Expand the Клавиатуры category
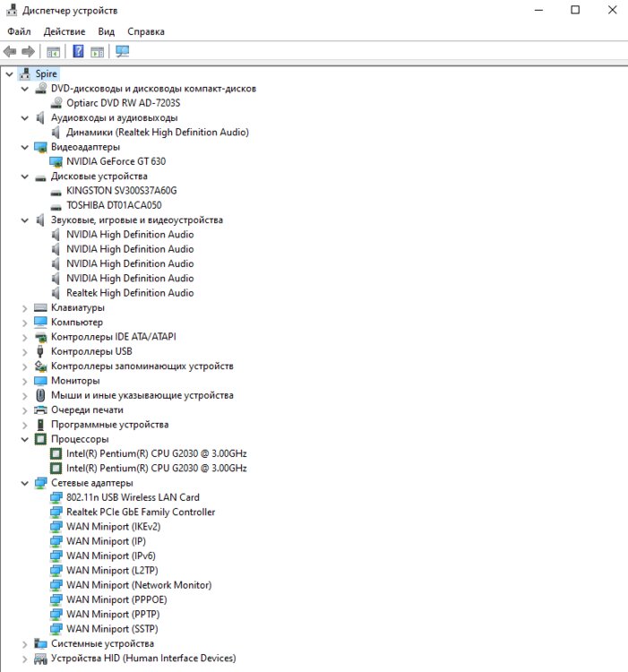Screen dimensions: 628x672 24,308
